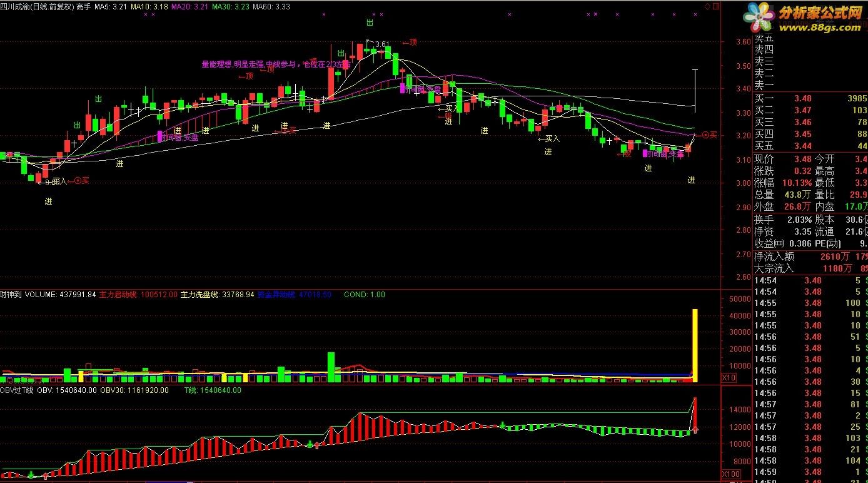This screenshot has height=483, width=868.
Task: Click the 买二 bid row at 3.47
Action: (810, 110)
